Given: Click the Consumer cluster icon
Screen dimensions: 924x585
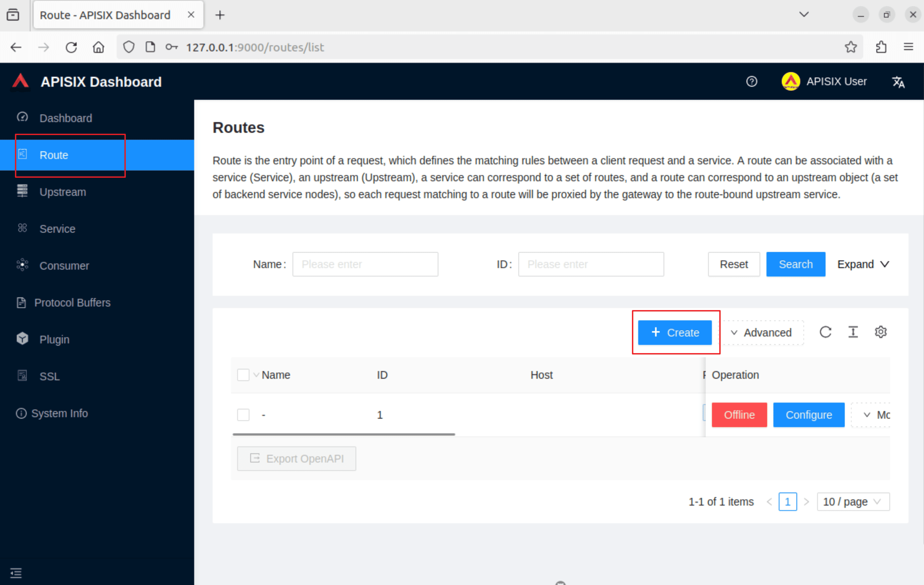Looking at the screenshot, I should [22, 264].
